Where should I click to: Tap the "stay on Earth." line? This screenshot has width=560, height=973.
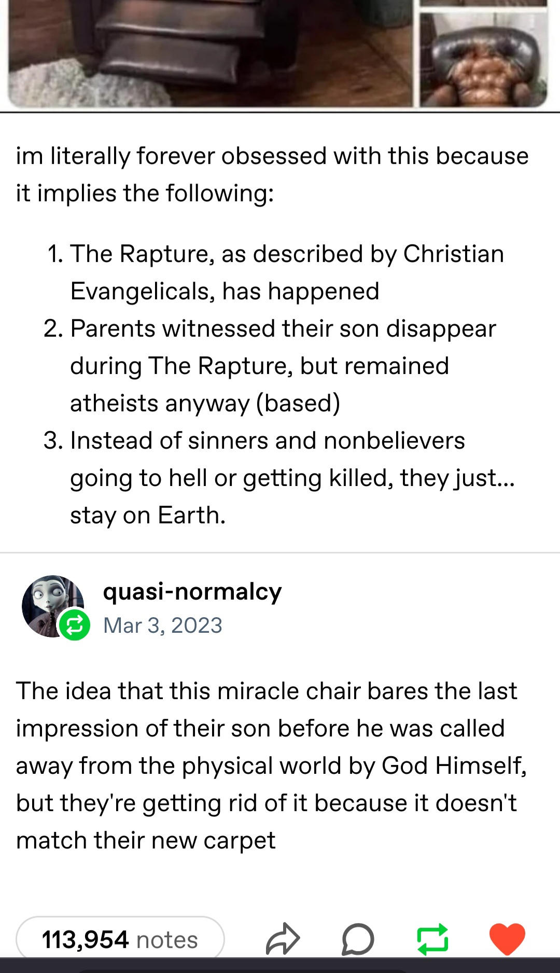click(148, 516)
